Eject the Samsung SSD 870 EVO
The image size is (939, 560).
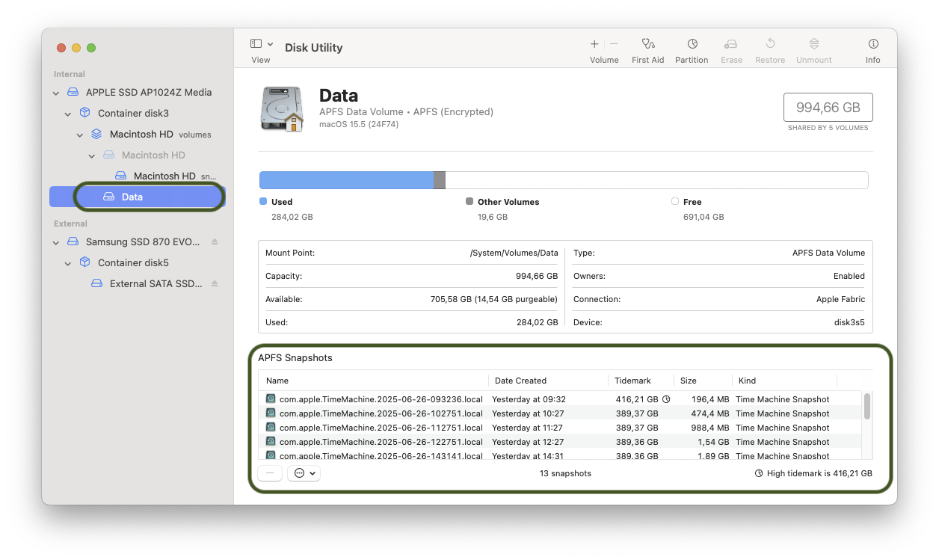[x=215, y=241]
